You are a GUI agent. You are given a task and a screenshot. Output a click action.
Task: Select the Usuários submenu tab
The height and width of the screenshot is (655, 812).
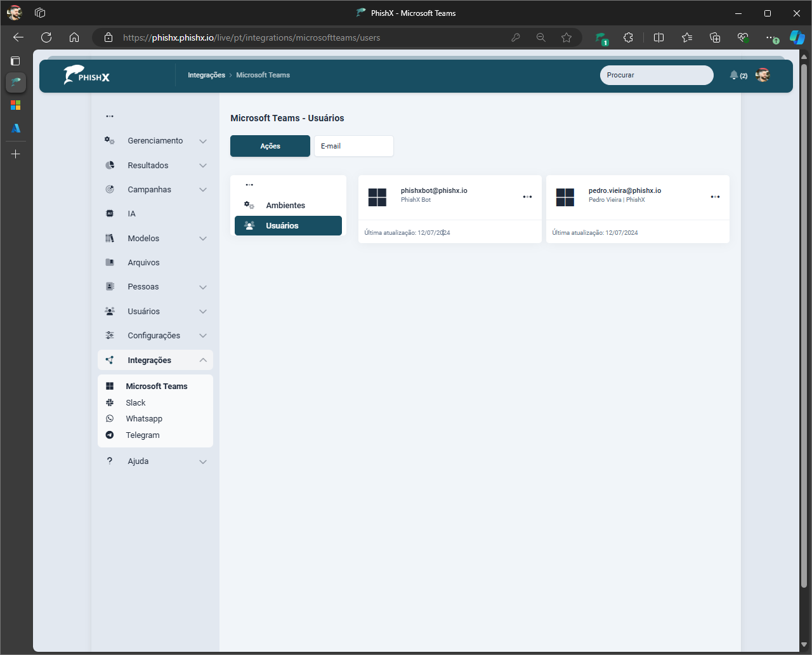pyautogui.click(x=289, y=225)
